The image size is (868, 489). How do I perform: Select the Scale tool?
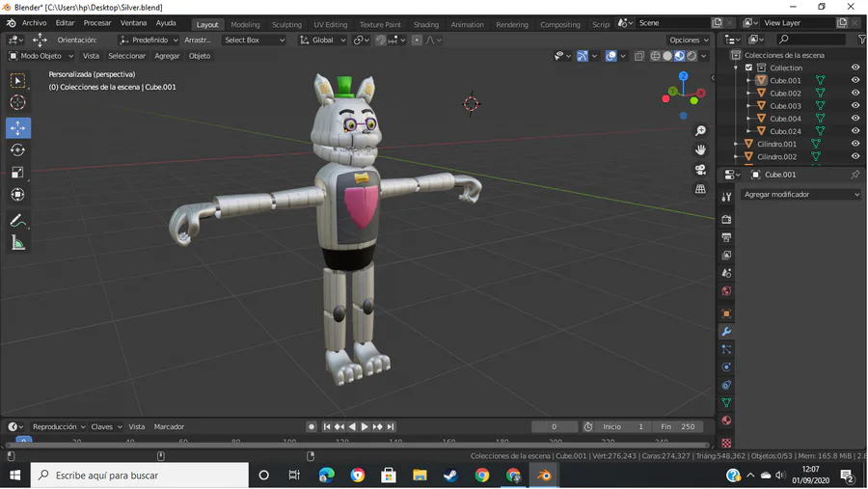[x=17, y=173]
